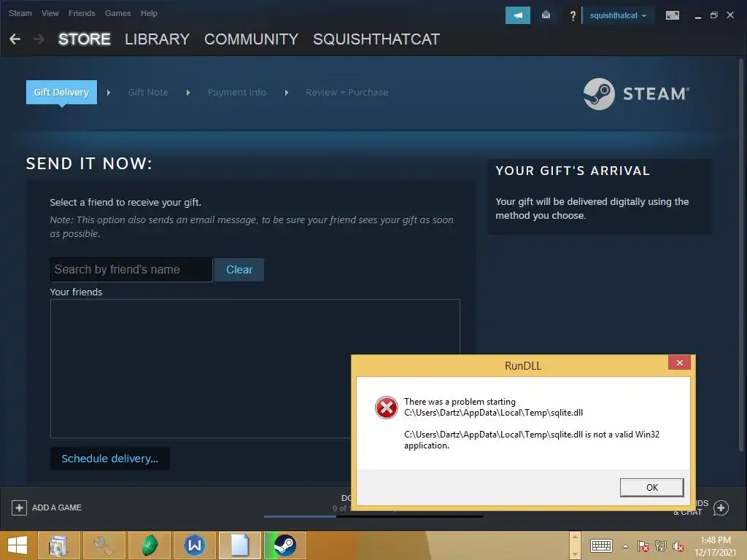
Task: Click Schedule delivery button
Action: tap(109, 459)
